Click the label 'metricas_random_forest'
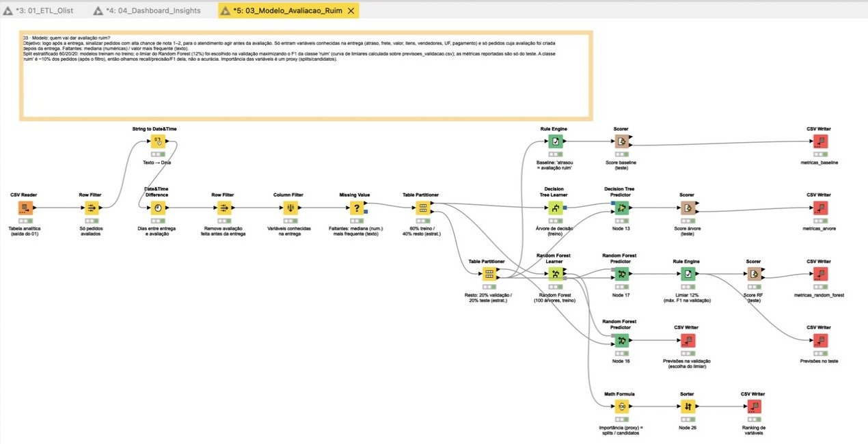The height and width of the screenshot is (444, 868). (x=820, y=295)
